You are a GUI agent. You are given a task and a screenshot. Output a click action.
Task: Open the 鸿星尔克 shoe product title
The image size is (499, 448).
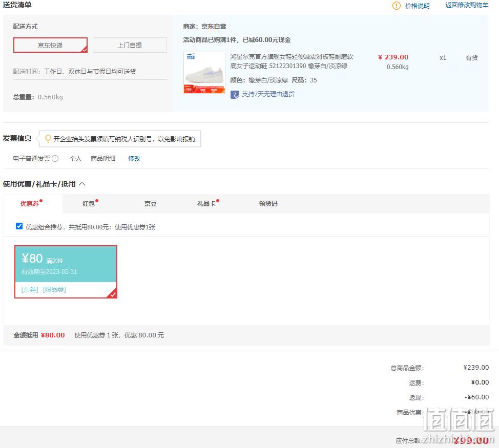pos(292,61)
